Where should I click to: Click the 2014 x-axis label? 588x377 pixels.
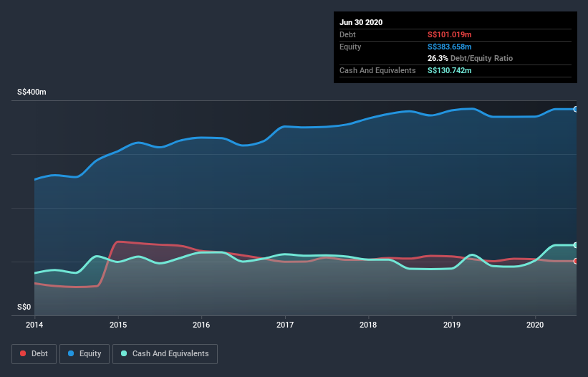pyautogui.click(x=34, y=325)
